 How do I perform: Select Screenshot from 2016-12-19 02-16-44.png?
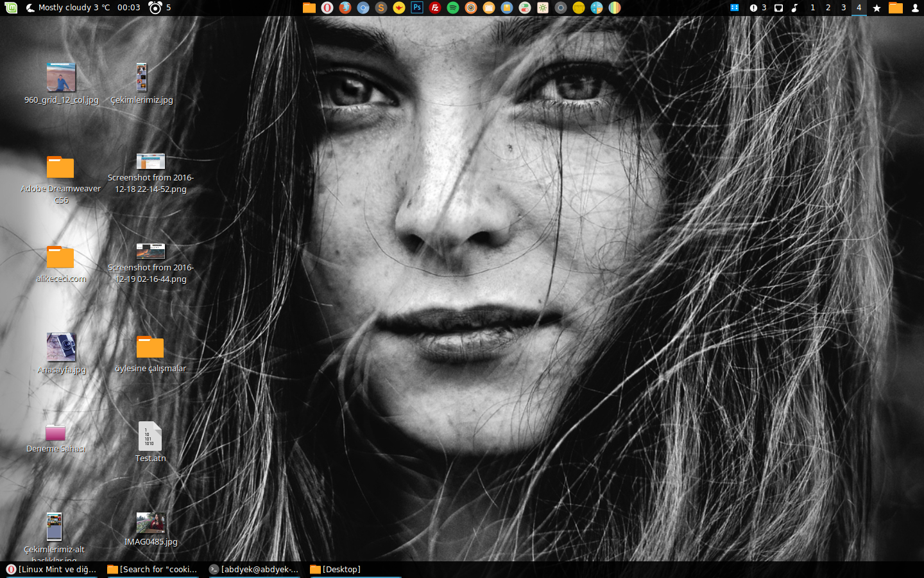(151, 263)
